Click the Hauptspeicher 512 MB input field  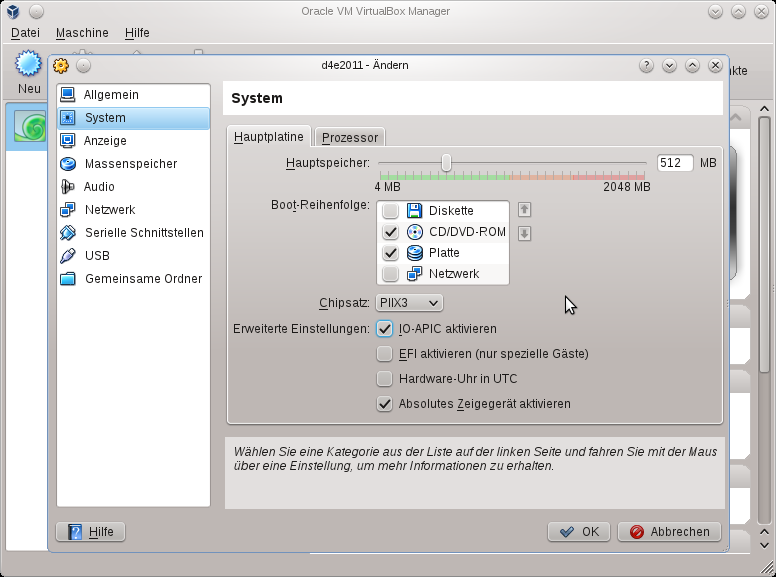click(x=675, y=163)
